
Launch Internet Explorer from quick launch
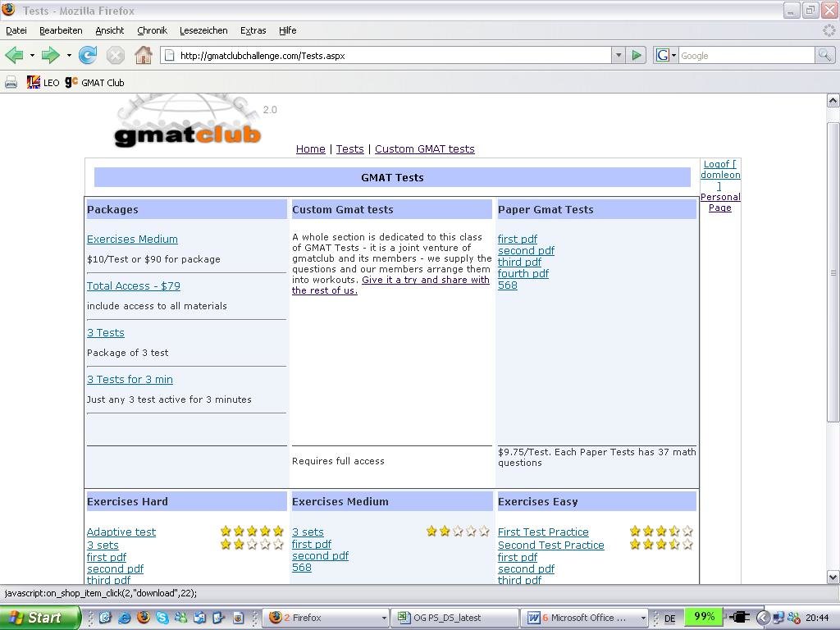point(125,618)
